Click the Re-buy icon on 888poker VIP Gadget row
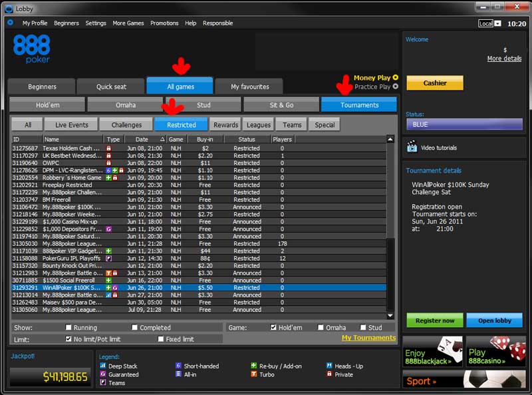 coord(108,251)
